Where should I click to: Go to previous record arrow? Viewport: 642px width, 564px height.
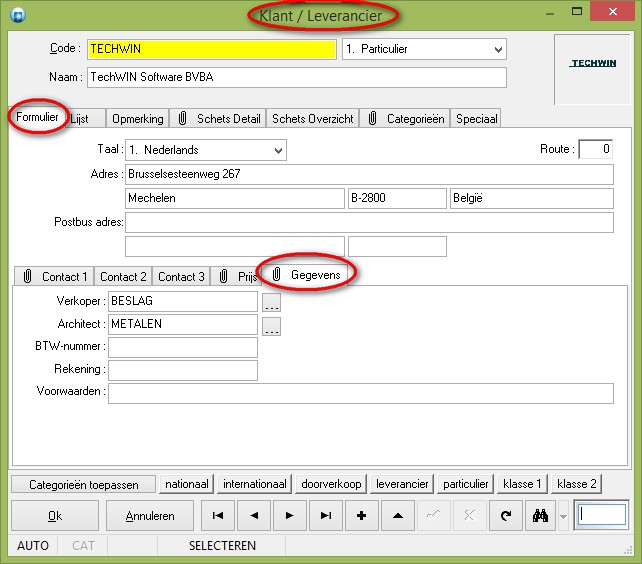point(254,515)
